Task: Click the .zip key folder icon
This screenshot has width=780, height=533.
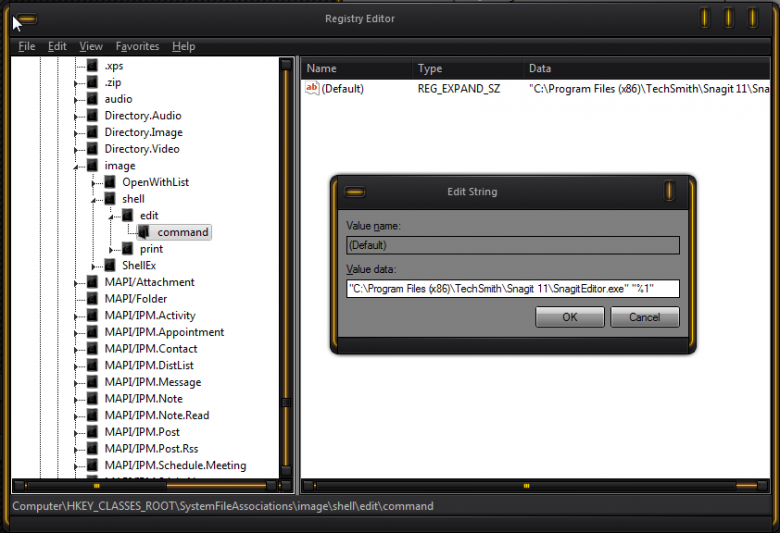Action: click(93, 82)
